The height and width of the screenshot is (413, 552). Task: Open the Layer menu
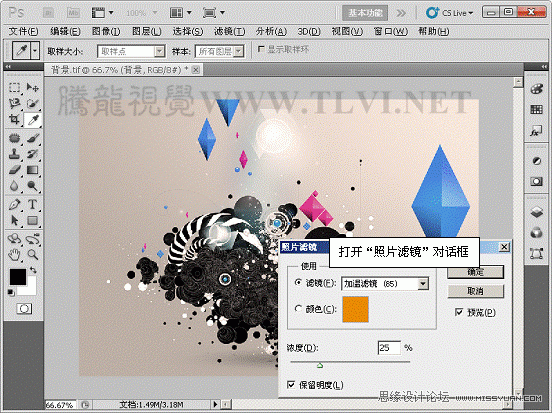(x=146, y=32)
